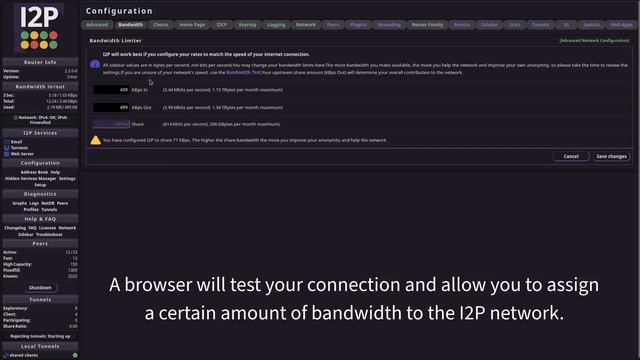This screenshot has width=640, height=360.
Task: Open the Network configuration tab
Action: [306, 25]
